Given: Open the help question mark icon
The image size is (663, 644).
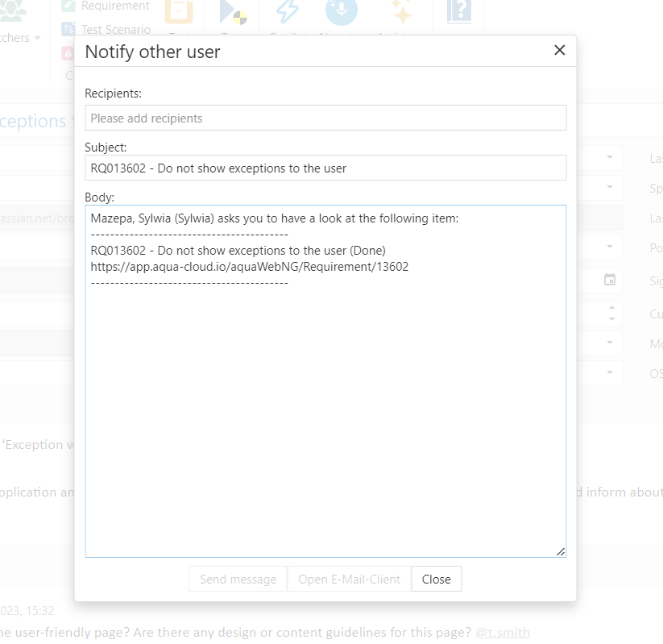Looking at the screenshot, I should 459,11.
